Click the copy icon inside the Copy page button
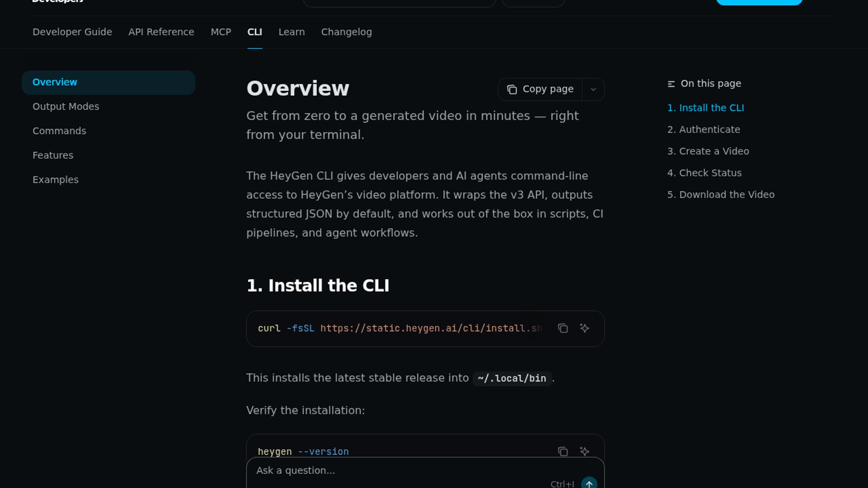Image resolution: width=868 pixels, height=488 pixels. point(511,89)
